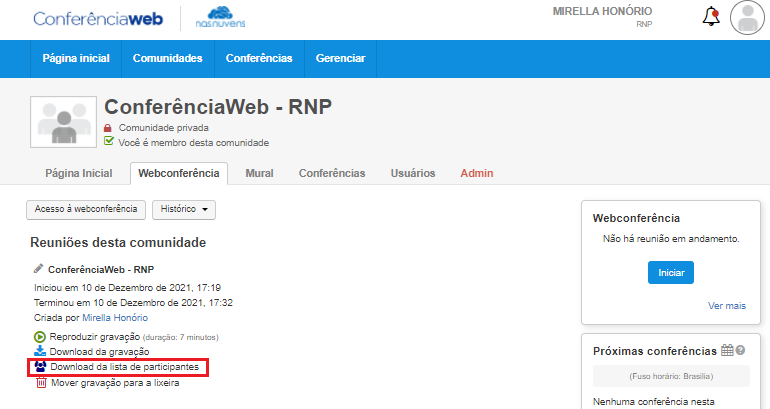
Task: Click the blue Iniciar button
Action: [x=671, y=273]
